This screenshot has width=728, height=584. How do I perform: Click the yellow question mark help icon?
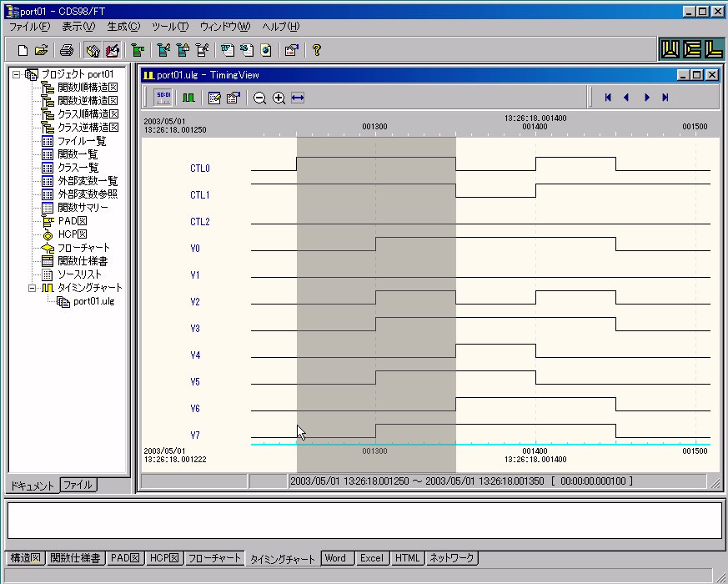pos(317,50)
